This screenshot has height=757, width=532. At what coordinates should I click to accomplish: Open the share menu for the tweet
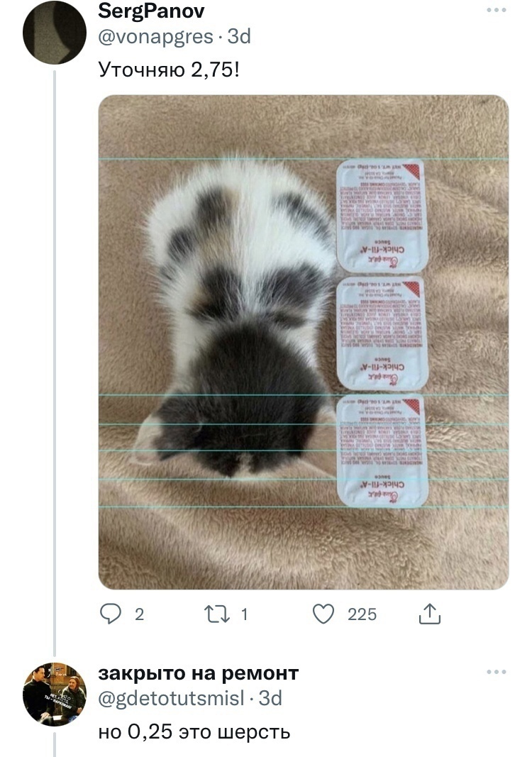click(x=429, y=614)
